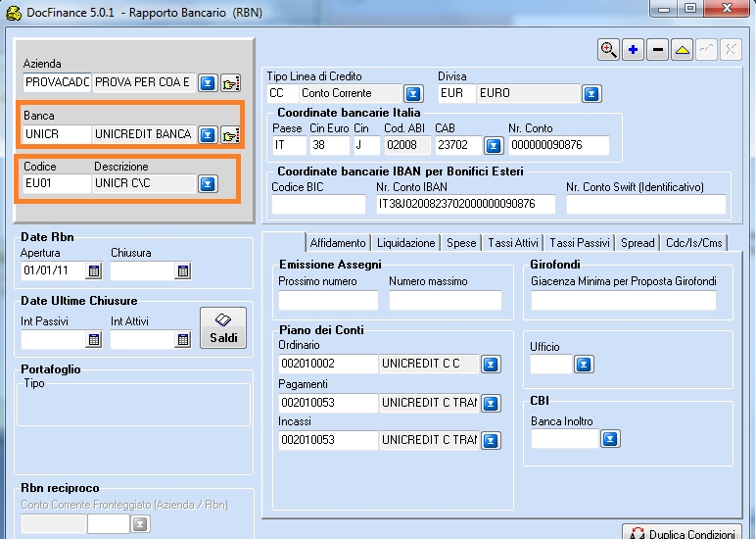Screen dimensions: 756x539
Task: Click the Pagamenti code field 002010053
Action: [x=328, y=403]
